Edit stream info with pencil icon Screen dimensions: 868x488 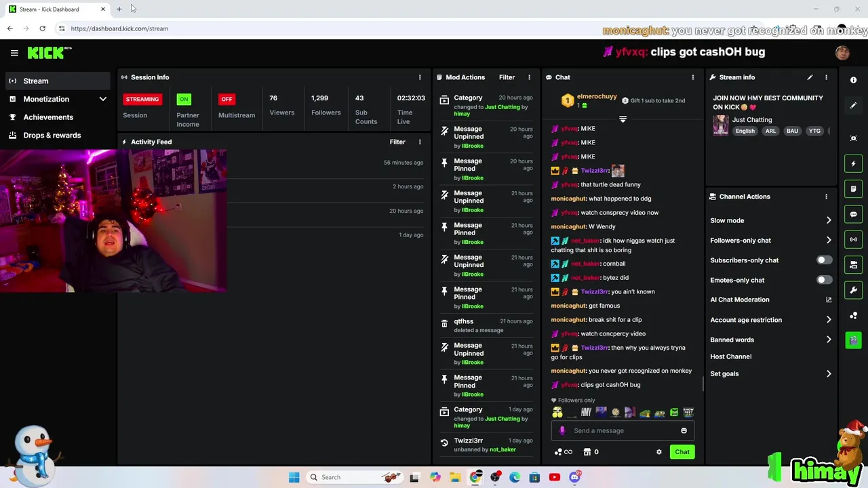click(x=810, y=77)
